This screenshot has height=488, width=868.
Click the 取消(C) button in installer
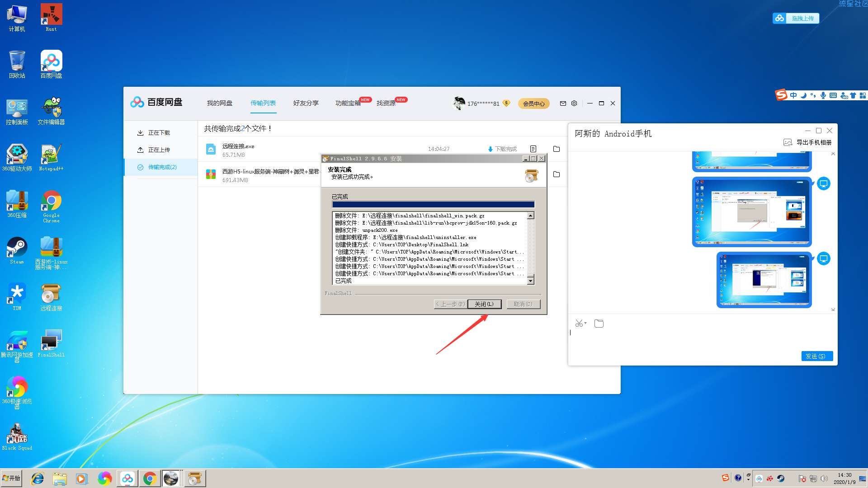click(x=523, y=304)
